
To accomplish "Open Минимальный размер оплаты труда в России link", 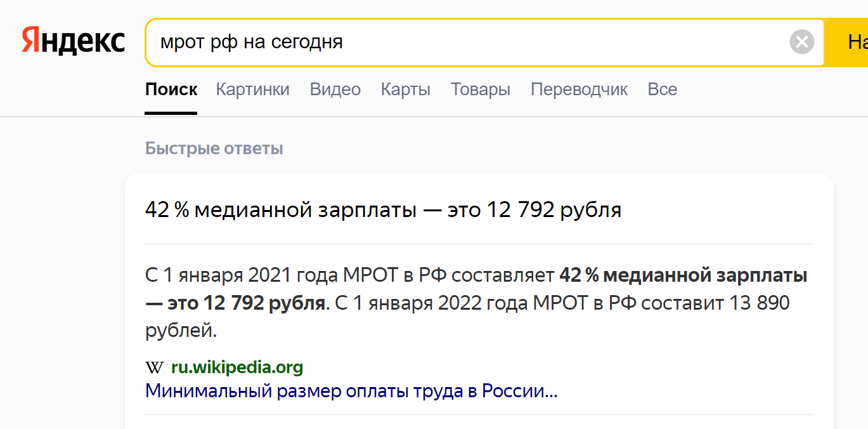I will tap(351, 391).
